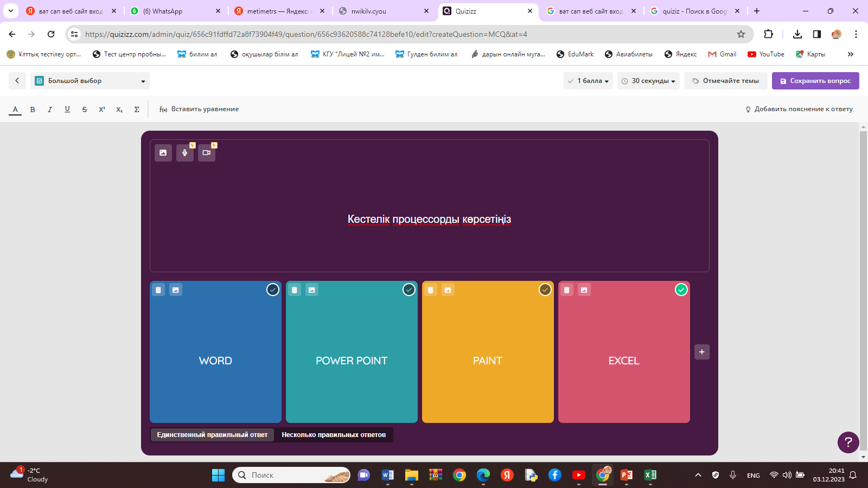Change the 30 seconds time limit
Image resolution: width=868 pixels, height=488 pixels.
(x=648, y=81)
